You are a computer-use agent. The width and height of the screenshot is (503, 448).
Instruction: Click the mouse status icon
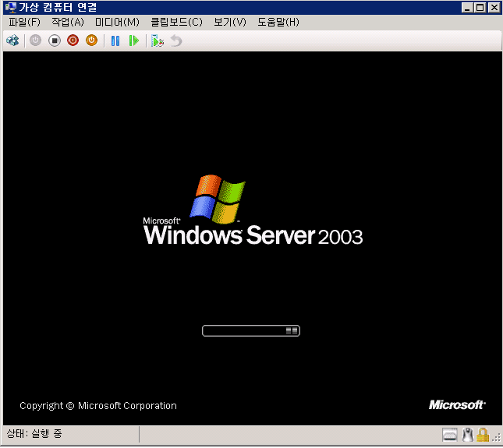pyautogui.click(x=468, y=436)
